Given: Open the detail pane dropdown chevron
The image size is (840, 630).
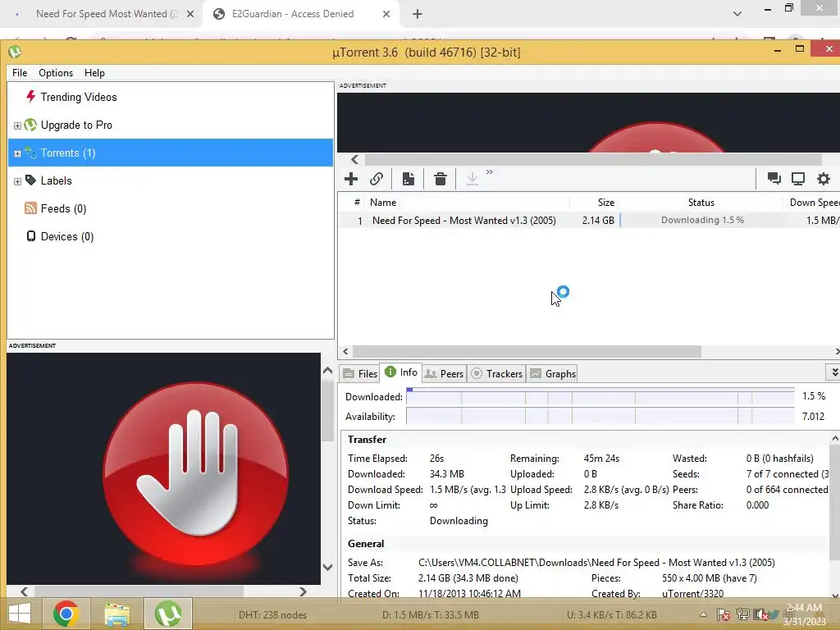Looking at the screenshot, I should (834, 372).
